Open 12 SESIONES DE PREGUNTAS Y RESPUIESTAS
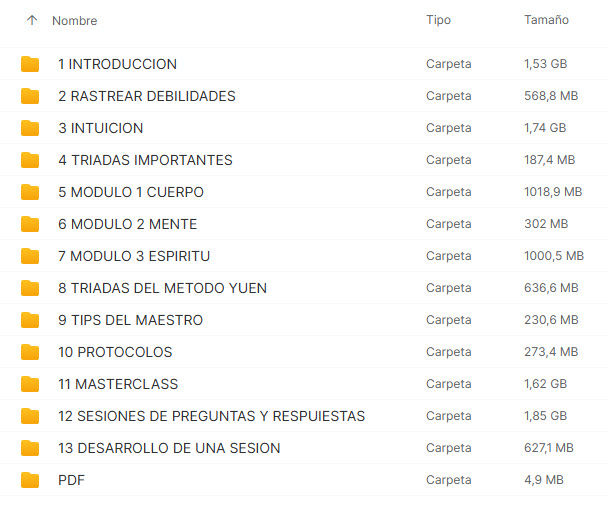 (x=211, y=416)
